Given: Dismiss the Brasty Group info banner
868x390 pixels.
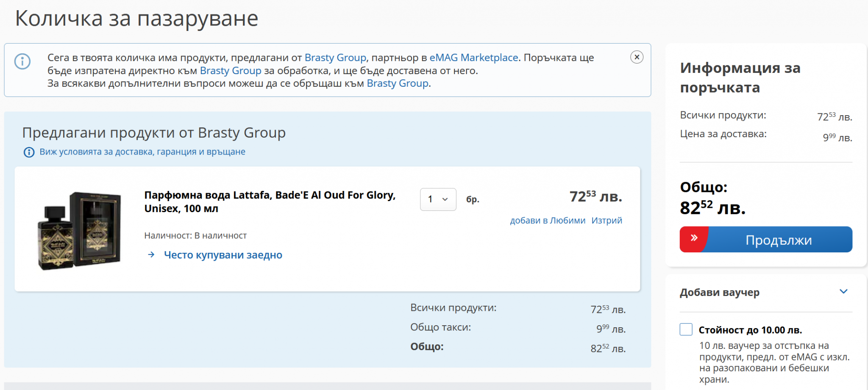Looking at the screenshot, I should pos(637,57).
